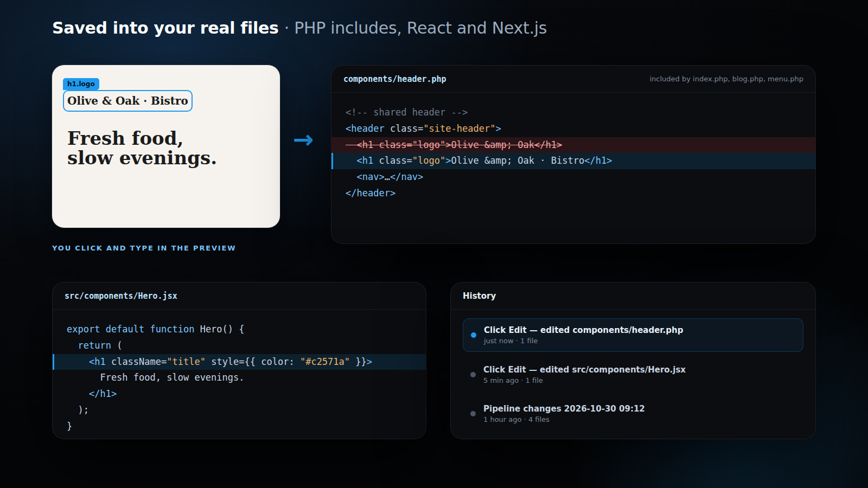
Task: Click the 'Fresh food, slow evenings.' headline in preview
Action: 142,148
